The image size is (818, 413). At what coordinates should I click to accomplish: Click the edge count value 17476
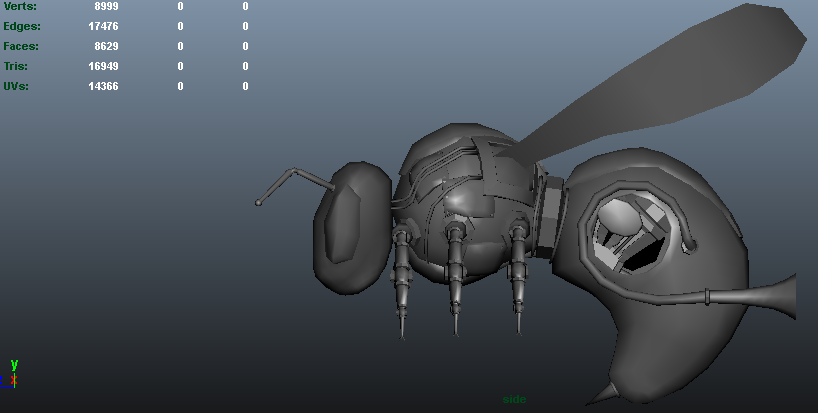pos(103,26)
